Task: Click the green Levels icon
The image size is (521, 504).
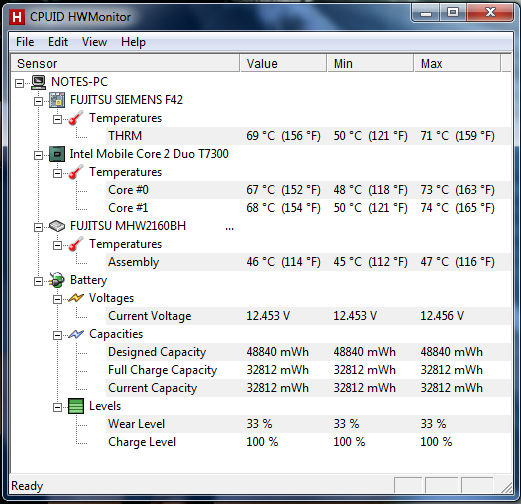Action: click(x=76, y=406)
